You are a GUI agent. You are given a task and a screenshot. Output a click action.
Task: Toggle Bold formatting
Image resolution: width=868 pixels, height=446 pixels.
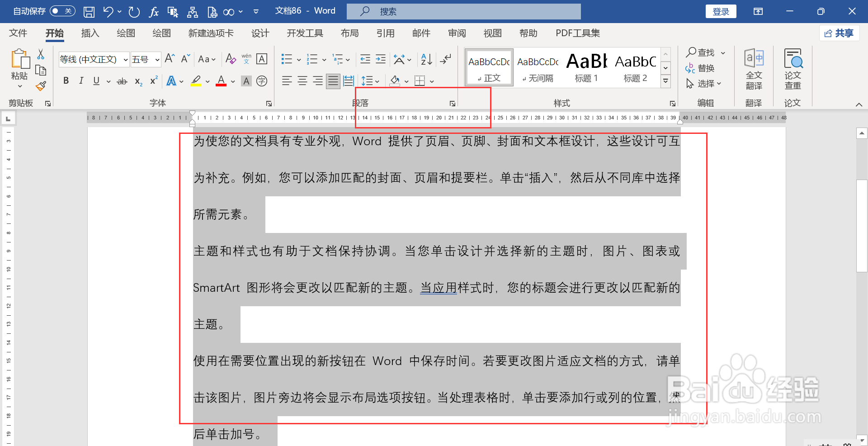coord(66,81)
